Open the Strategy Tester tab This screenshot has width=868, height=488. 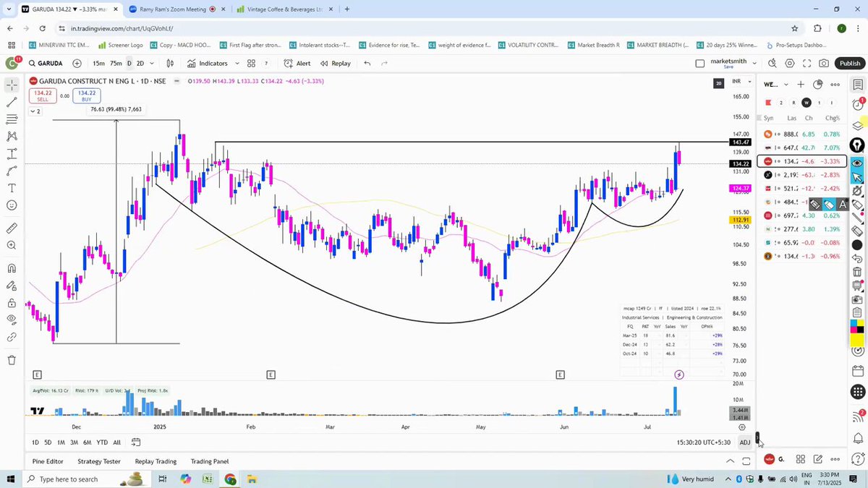click(x=99, y=461)
